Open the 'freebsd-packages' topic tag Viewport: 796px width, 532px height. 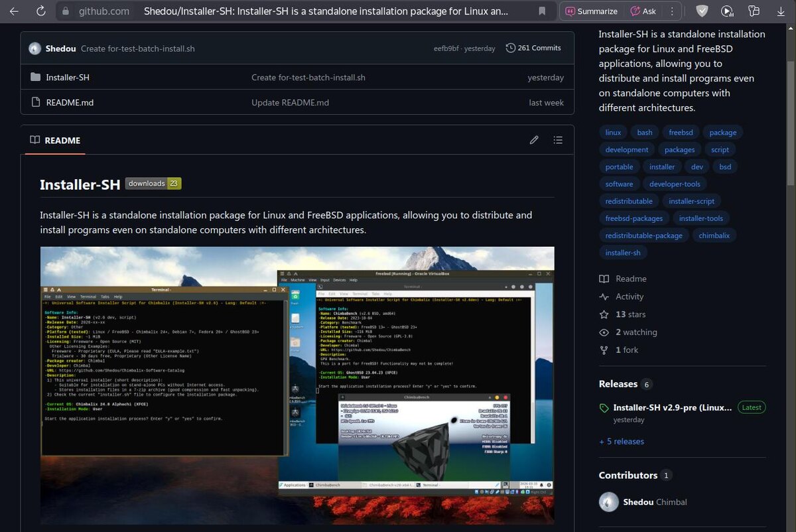634,218
